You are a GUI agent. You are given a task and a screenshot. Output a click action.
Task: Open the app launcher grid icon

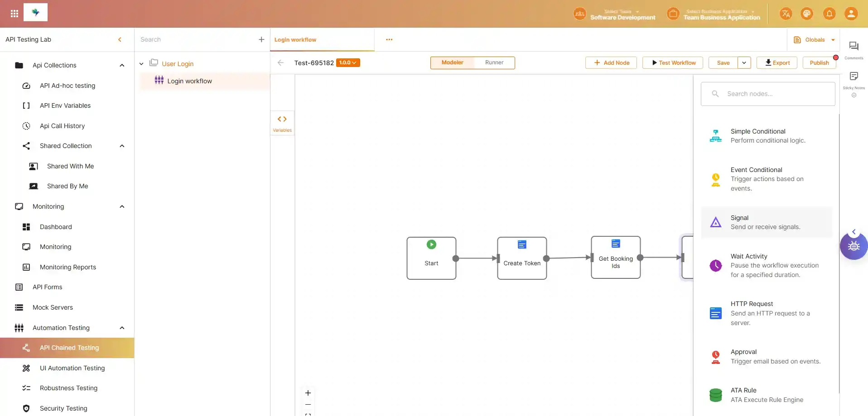click(14, 14)
